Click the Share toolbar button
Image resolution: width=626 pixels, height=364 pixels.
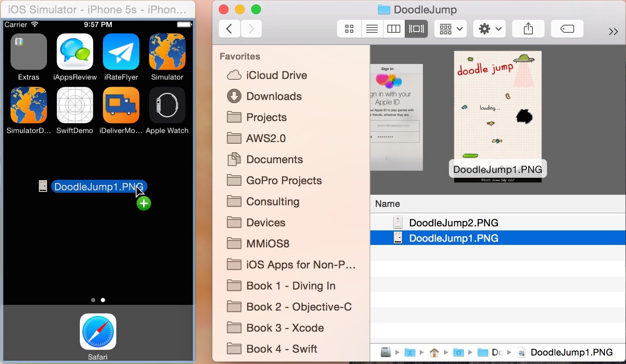pos(528,29)
